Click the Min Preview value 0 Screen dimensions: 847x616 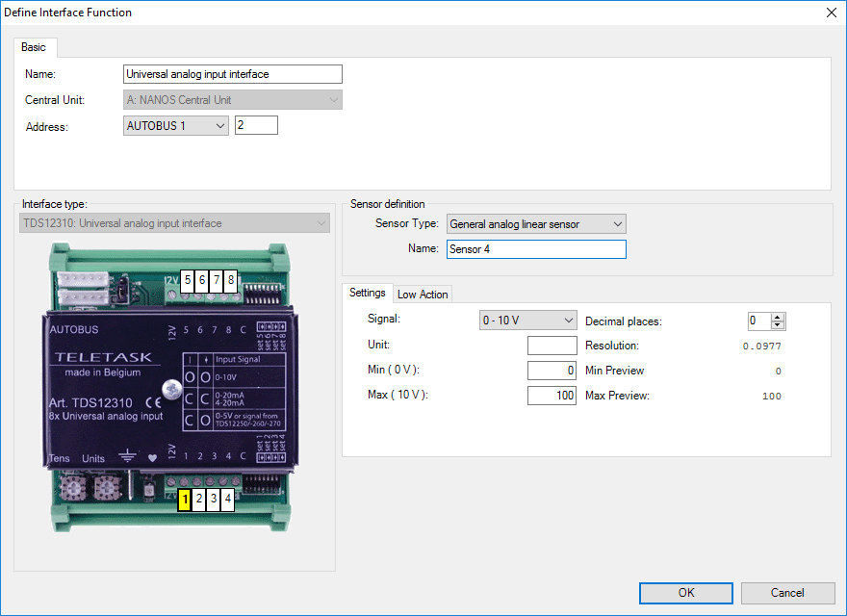(x=778, y=372)
